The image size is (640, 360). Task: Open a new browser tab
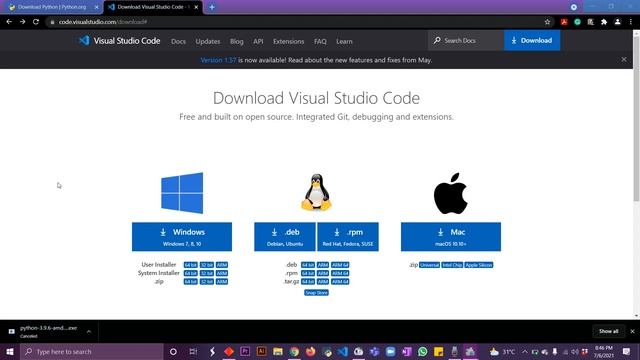pyautogui.click(x=212, y=7)
